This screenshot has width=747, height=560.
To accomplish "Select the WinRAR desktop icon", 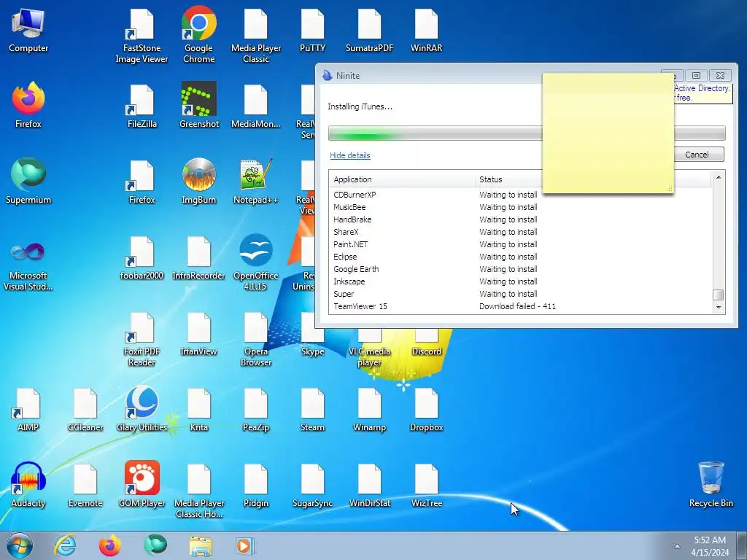I will (x=426, y=31).
